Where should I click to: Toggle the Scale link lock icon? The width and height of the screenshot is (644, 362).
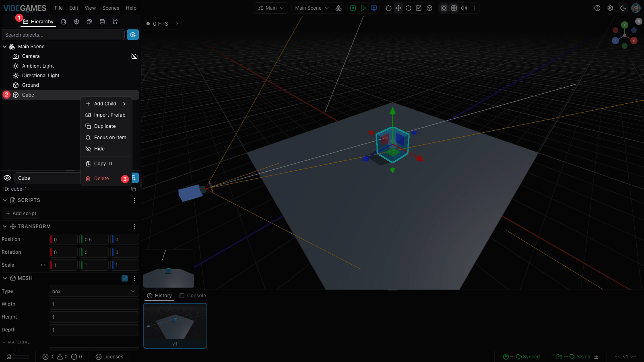(43, 265)
